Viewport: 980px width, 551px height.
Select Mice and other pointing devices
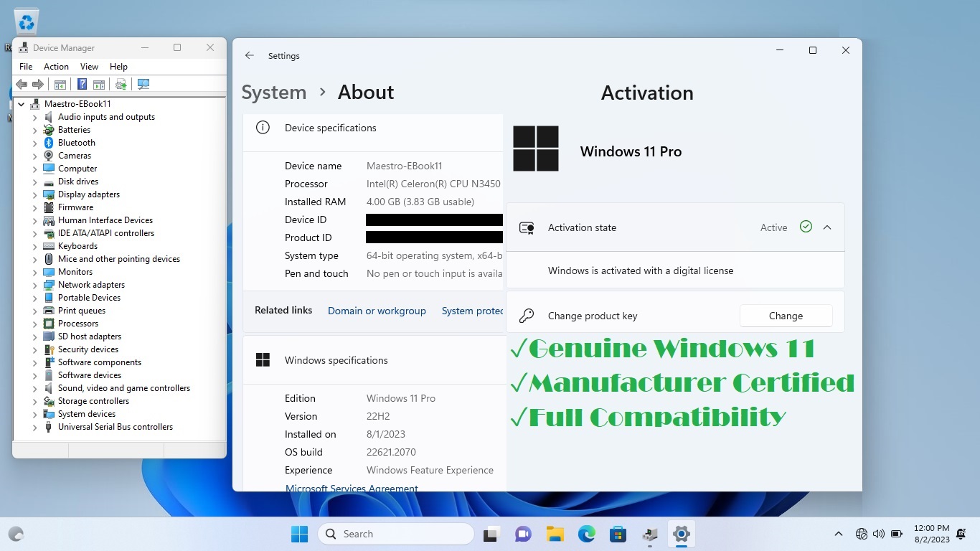(119, 259)
